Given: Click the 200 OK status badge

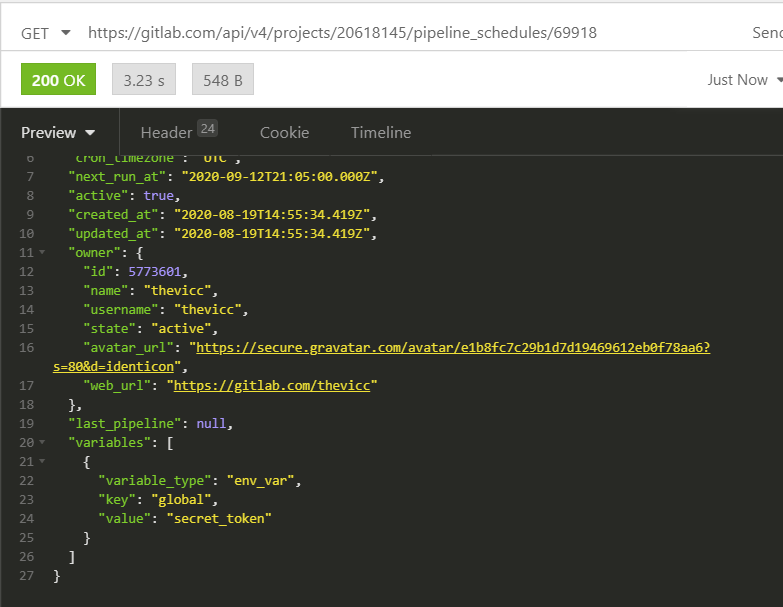Looking at the screenshot, I should click(58, 80).
